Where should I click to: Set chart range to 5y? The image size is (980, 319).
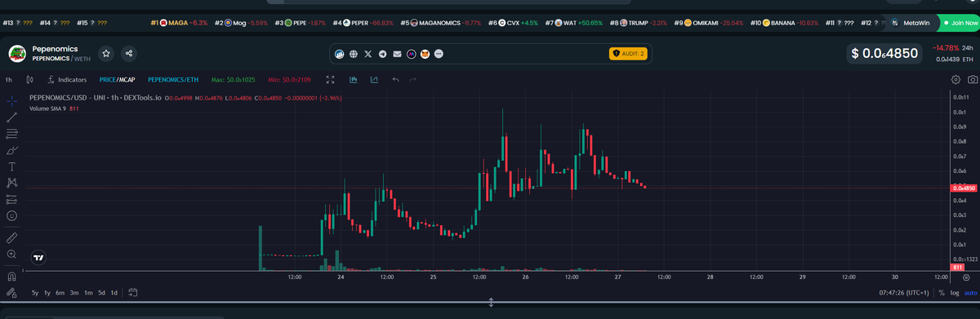(35, 292)
